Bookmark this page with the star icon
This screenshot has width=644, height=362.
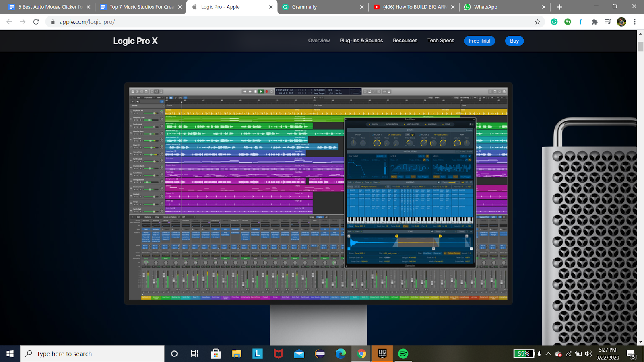[537, 22]
